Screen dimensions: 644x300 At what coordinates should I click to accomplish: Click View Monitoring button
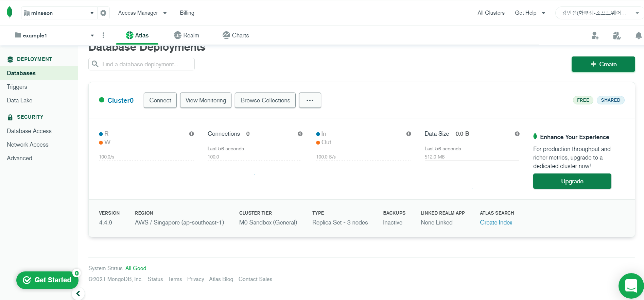click(x=206, y=100)
